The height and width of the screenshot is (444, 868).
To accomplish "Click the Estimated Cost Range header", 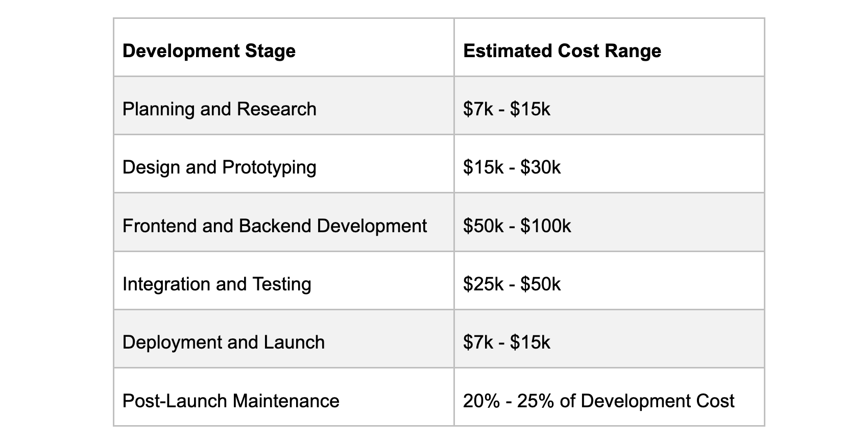I will pos(562,51).
